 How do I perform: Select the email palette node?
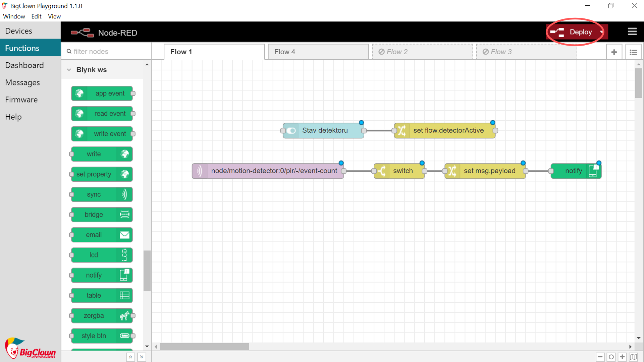[x=102, y=235]
